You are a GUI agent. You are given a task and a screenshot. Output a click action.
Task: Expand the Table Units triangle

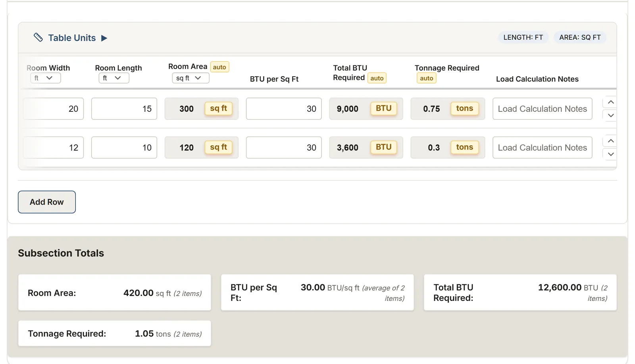coord(104,38)
